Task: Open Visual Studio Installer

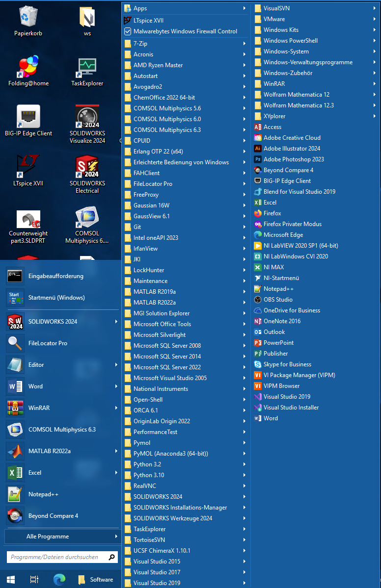Action: (291, 408)
